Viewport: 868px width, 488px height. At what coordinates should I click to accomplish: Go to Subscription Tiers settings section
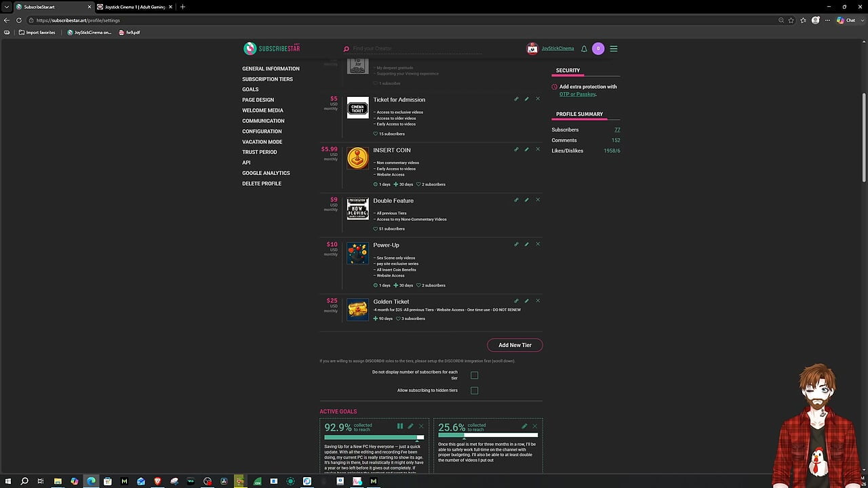pos(268,79)
